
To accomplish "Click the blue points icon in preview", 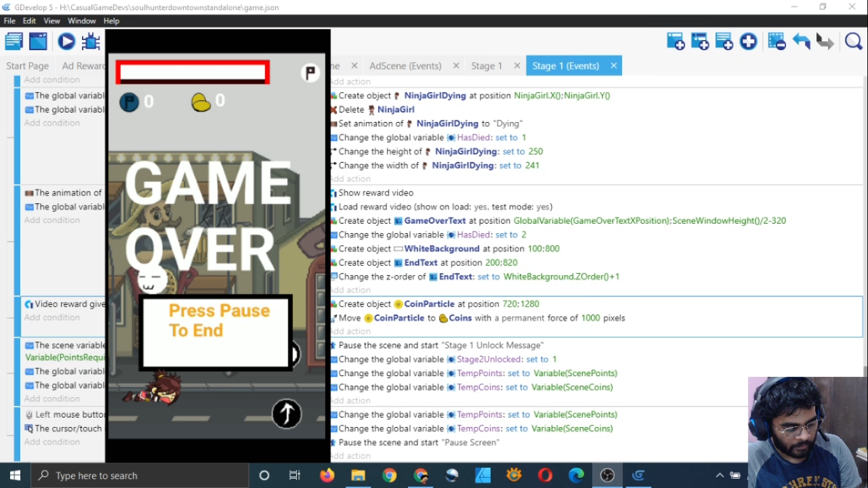I will 129,102.
